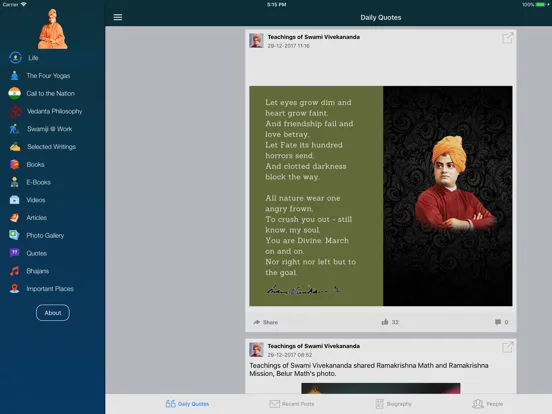Switch to the Daily Quotes tab
The height and width of the screenshot is (414, 552).
click(187, 404)
